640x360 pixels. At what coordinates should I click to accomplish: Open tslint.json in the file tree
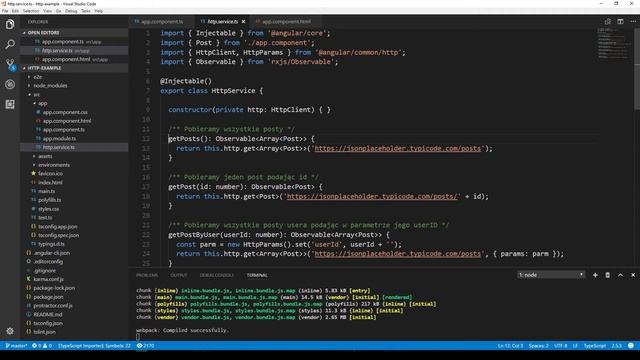[44, 332]
